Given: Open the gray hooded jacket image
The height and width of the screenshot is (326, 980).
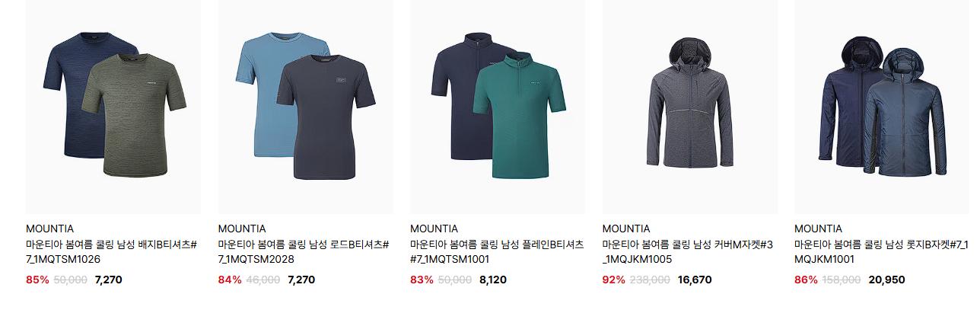Looking at the screenshot, I should coord(690,107).
